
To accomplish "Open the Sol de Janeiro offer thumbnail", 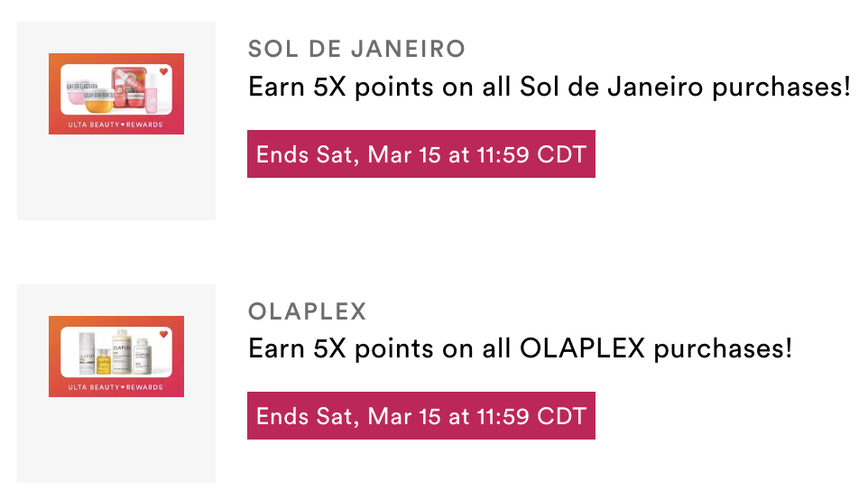I will click(x=116, y=94).
